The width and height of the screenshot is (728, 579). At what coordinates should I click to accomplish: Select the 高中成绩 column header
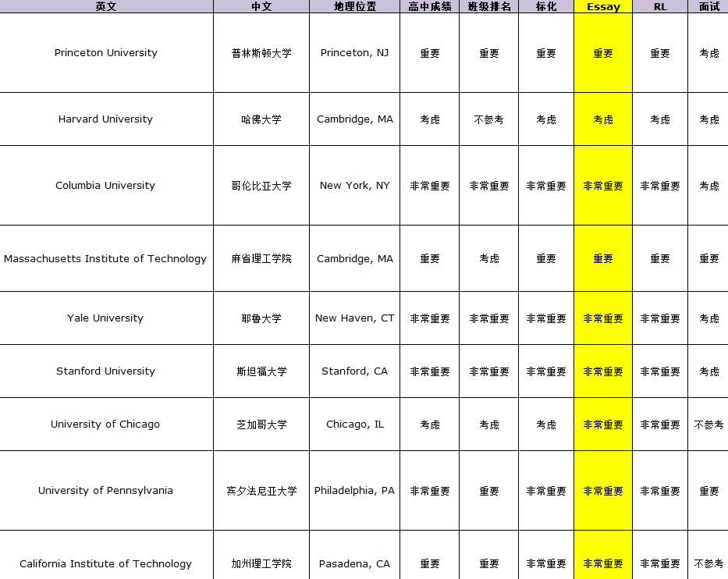429,6
